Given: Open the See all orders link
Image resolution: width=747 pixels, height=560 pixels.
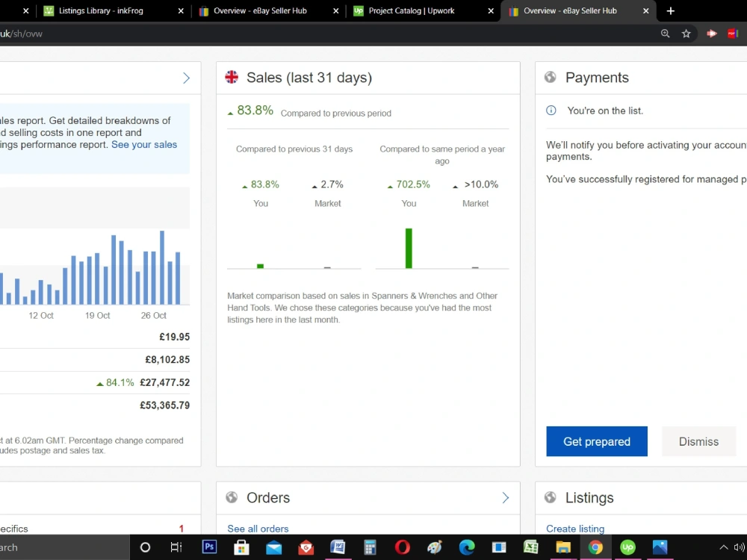Looking at the screenshot, I should point(258,529).
